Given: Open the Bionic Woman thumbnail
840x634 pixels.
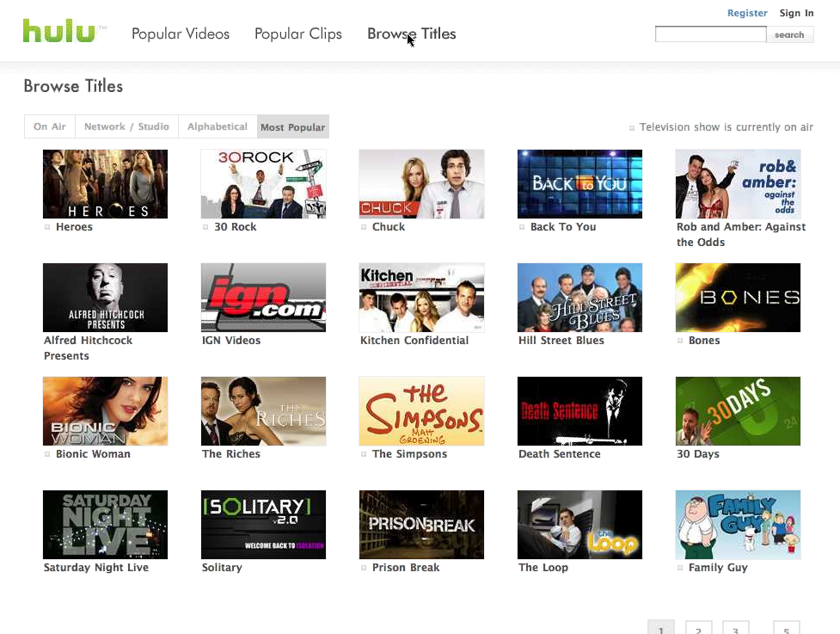Looking at the screenshot, I should [x=105, y=411].
